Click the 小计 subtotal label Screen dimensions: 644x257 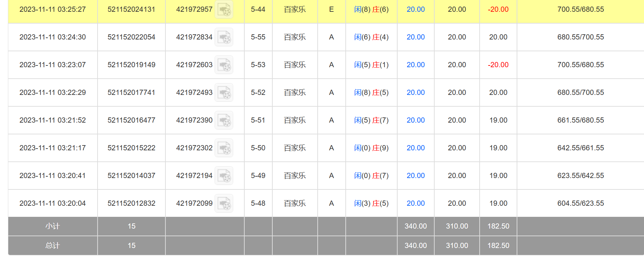[x=53, y=226]
